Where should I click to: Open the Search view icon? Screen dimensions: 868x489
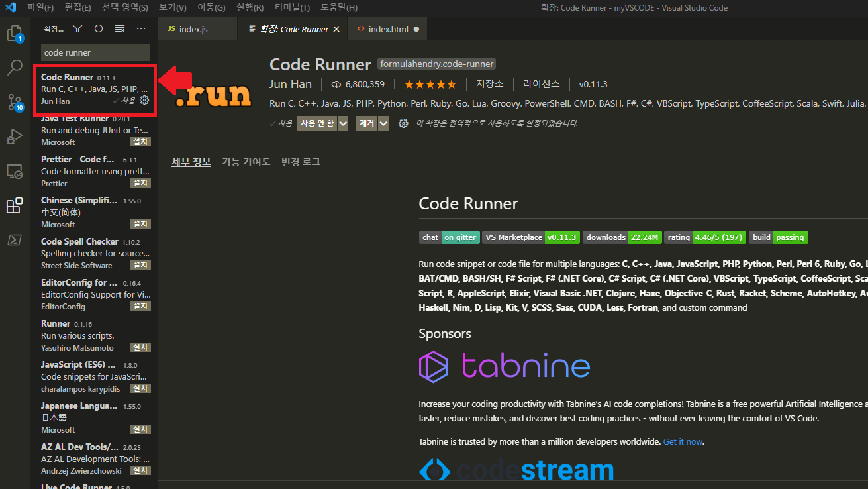click(x=15, y=68)
